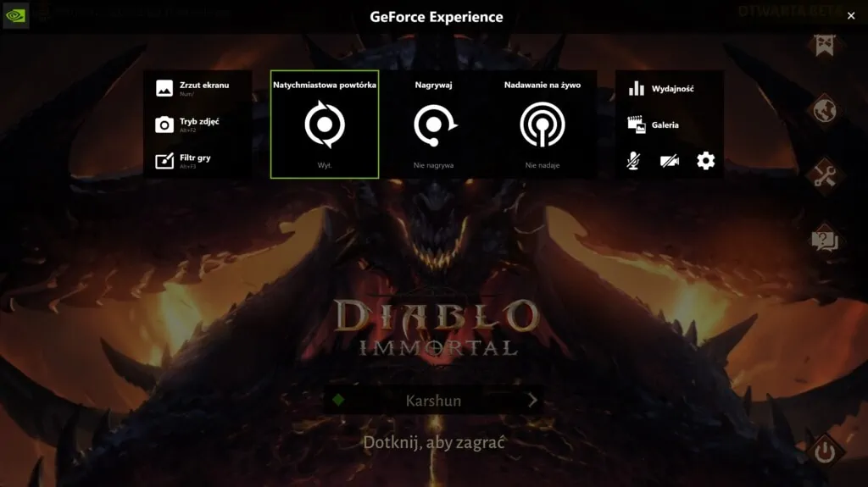Click the help chat icon in game
Screen dimensions: 868x487
pos(824,241)
